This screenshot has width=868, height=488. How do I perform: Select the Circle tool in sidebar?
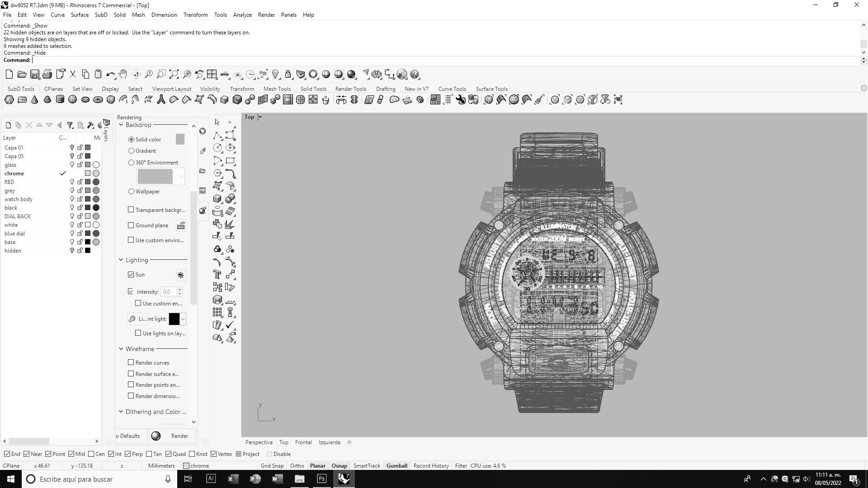pyautogui.click(x=217, y=148)
